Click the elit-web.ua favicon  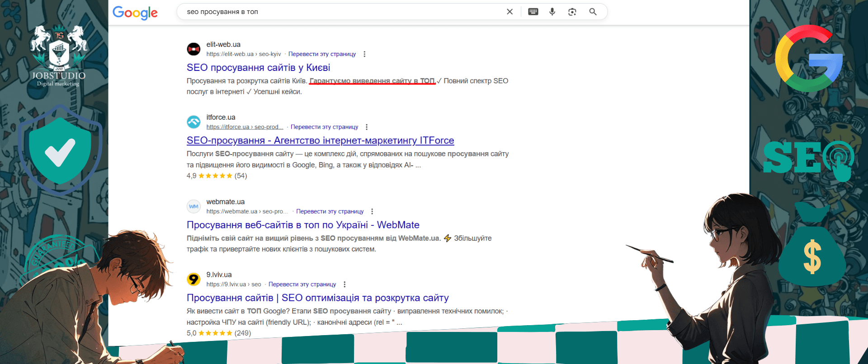[x=193, y=49]
